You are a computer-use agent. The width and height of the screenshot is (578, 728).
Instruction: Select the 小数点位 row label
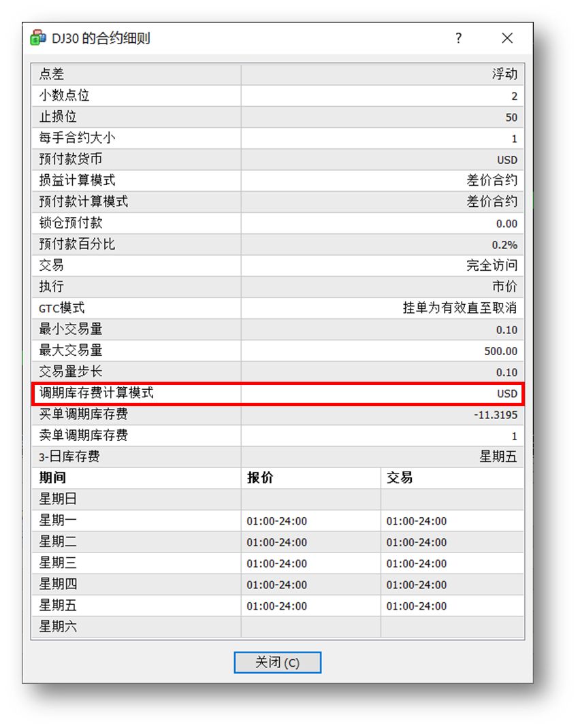pyautogui.click(x=64, y=95)
